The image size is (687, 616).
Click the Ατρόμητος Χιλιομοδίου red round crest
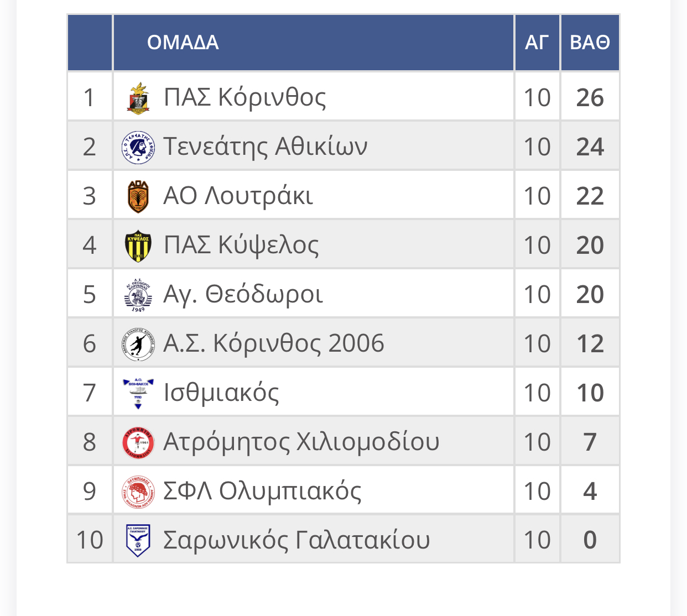[x=138, y=442]
